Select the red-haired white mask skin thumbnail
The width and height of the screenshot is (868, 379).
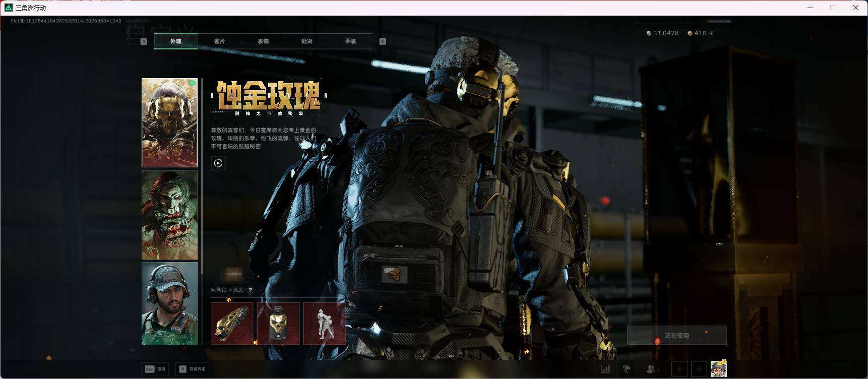(x=169, y=215)
